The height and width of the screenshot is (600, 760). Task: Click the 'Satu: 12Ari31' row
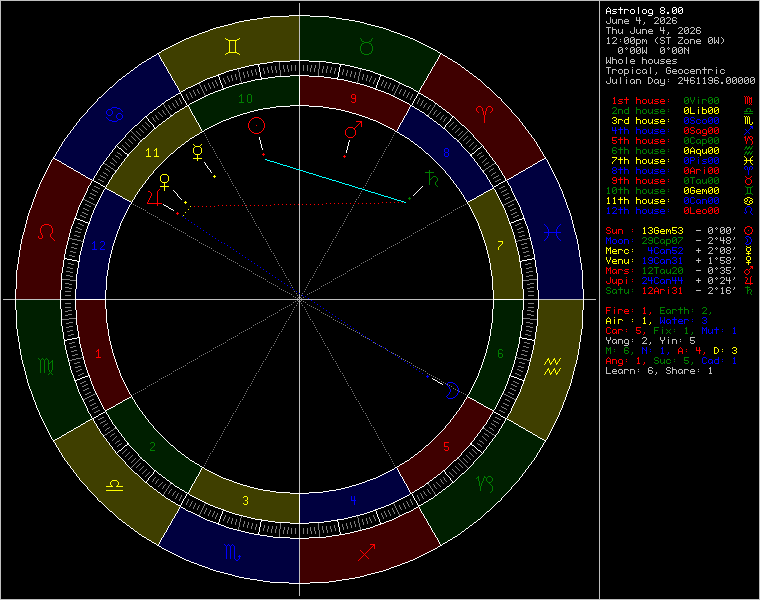tap(680, 291)
